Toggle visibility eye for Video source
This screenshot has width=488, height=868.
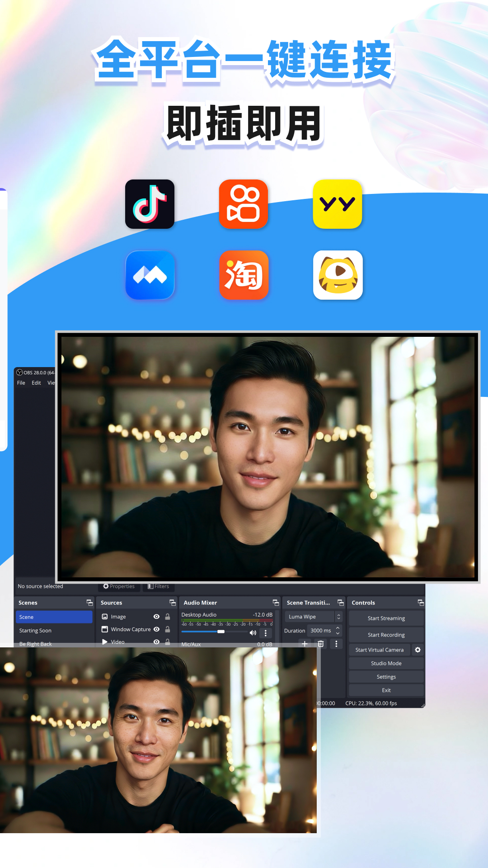click(156, 642)
